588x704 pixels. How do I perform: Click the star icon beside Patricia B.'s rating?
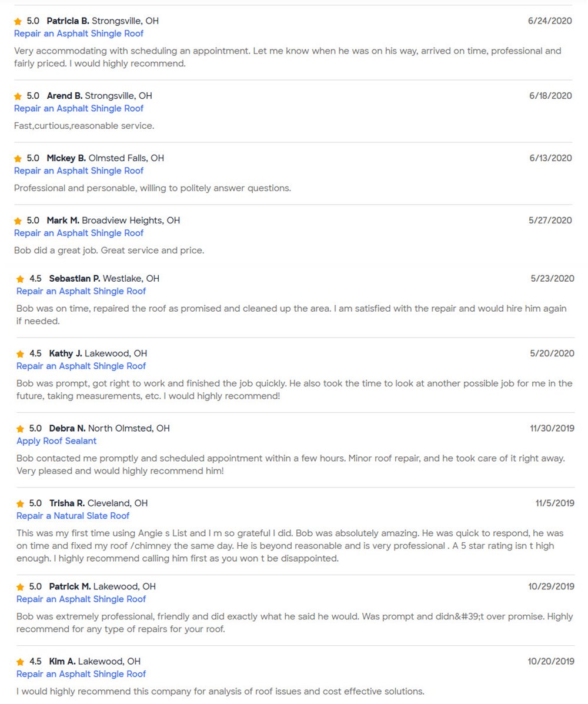pos(18,21)
